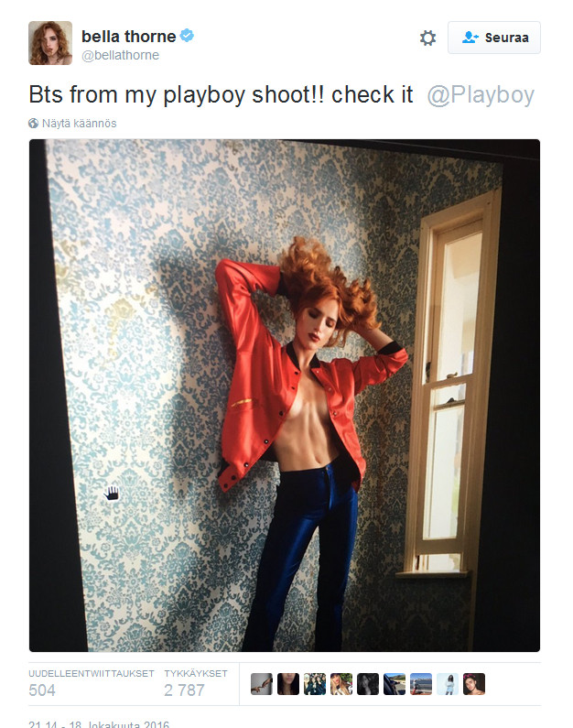573x728 pixels.
Task: Open the last liker's avatar thumbnail
Action: pos(474,684)
